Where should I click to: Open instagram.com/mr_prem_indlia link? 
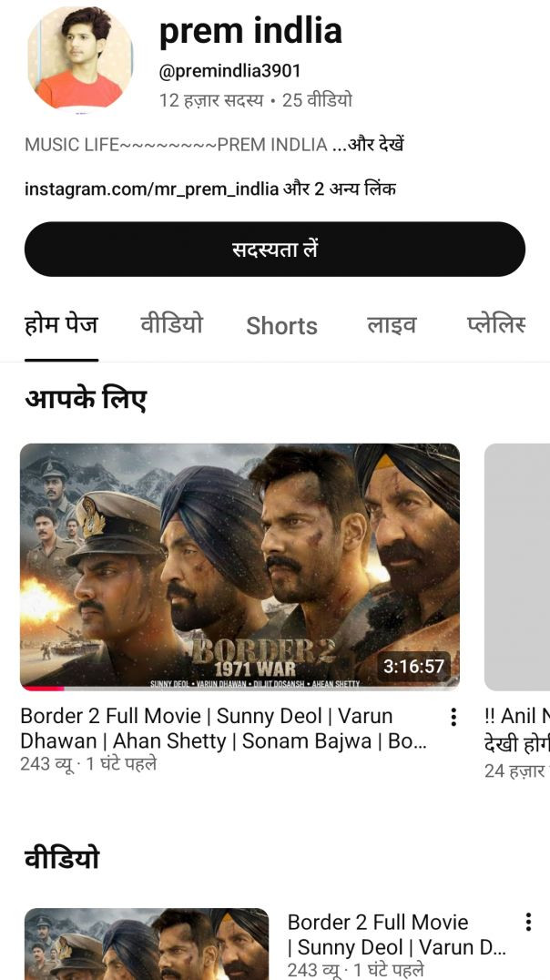tap(151, 189)
